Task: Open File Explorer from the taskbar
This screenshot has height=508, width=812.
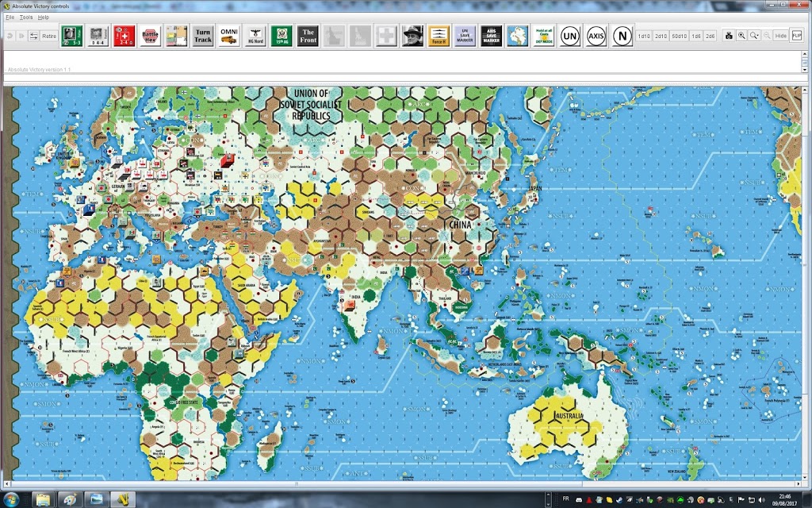Action: point(44,500)
